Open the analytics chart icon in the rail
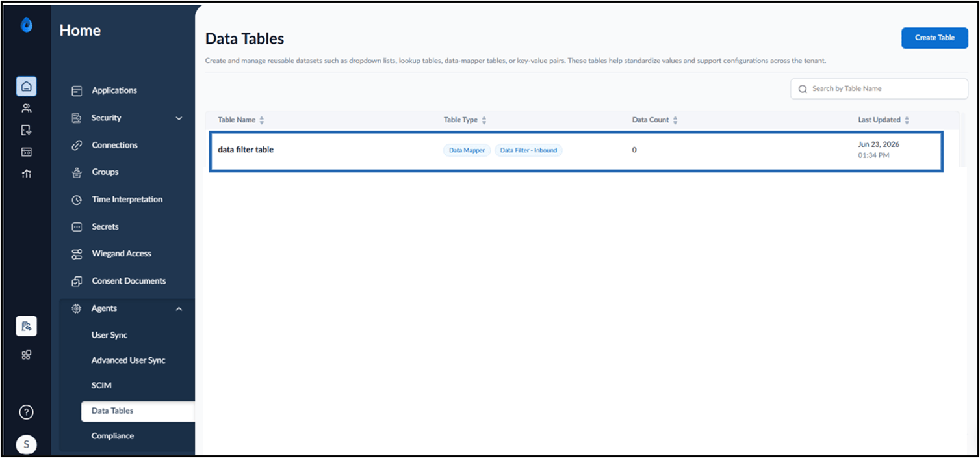This screenshot has width=980, height=458. pyautogui.click(x=27, y=174)
